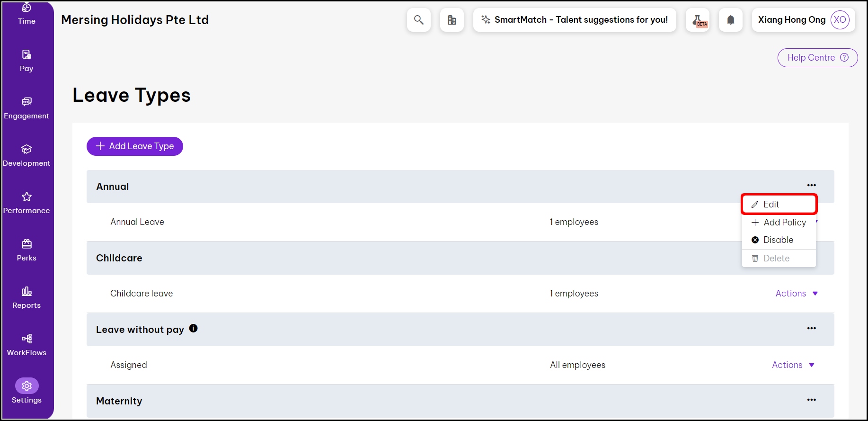Open the beta lab flask icon
Image resolution: width=868 pixels, height=421 pixels.
(698, 20)
